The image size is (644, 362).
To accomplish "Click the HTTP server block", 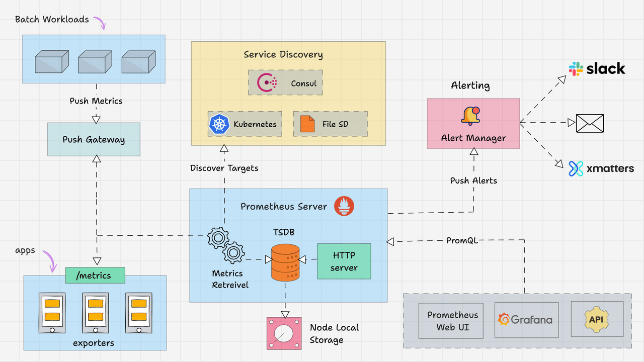I will point(344,261).
